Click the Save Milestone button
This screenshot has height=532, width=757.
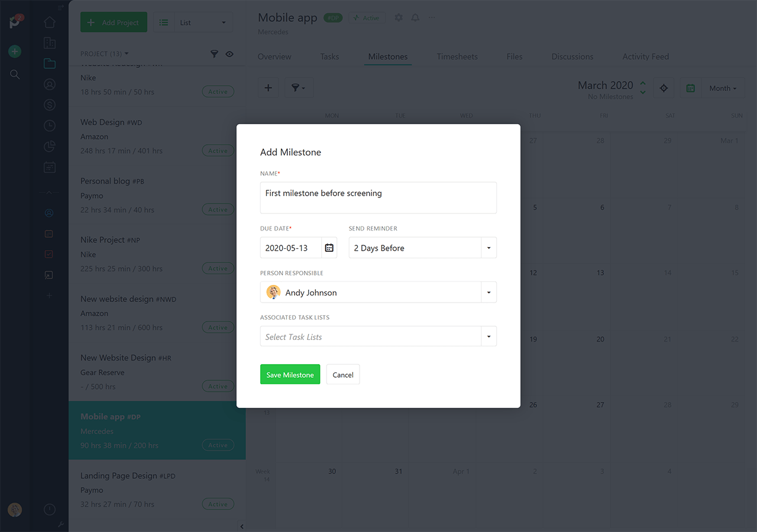(x=290, y=374)
